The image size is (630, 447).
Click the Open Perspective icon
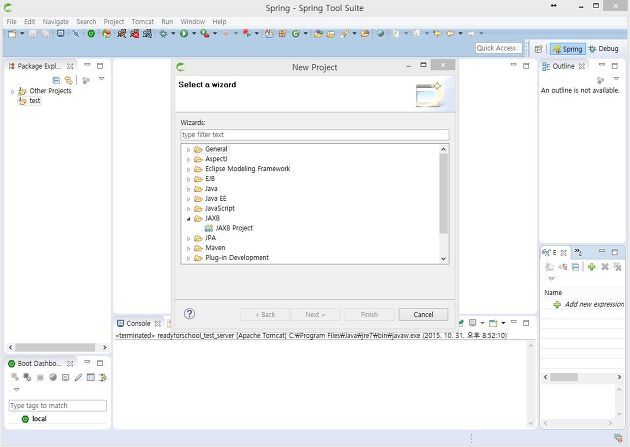pyautogui.click(x=539, y=49)
